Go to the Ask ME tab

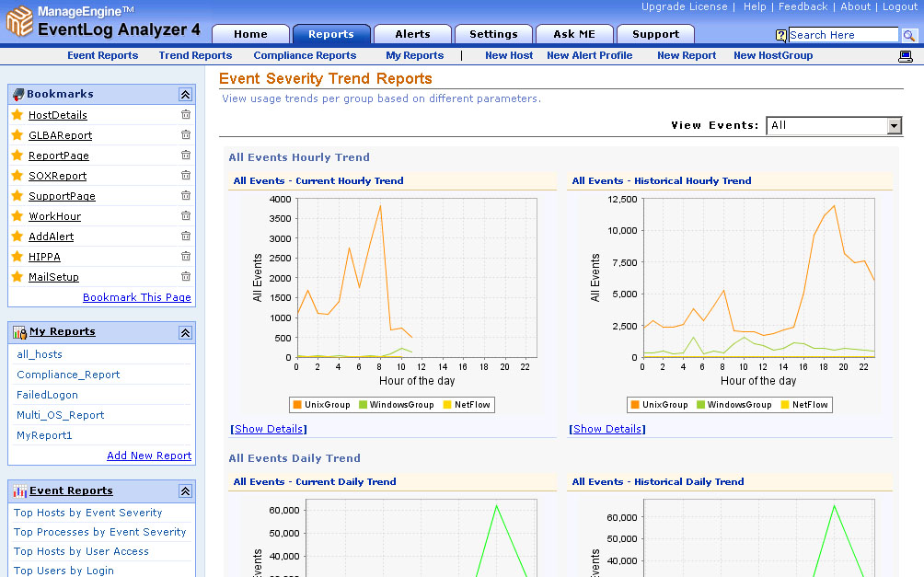point(574,34)
